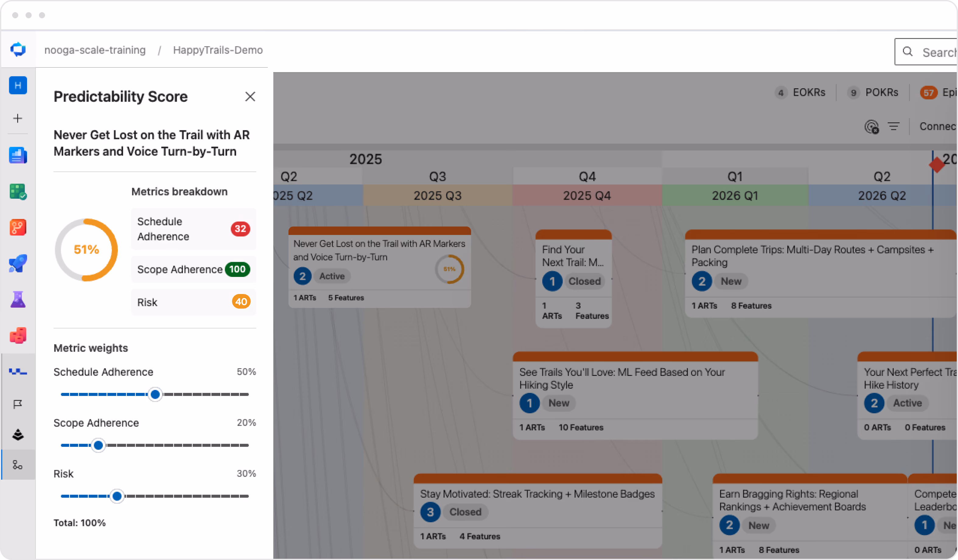Click the Schedule Adherence weight slider handle
This screenshot has height=560, width=958.
155,395
